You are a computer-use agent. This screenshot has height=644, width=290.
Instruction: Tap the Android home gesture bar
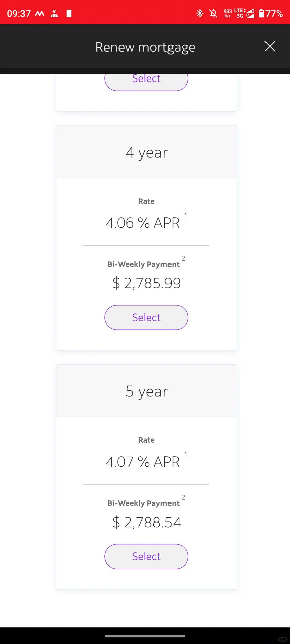pyautogui.click(x=145, y=636)
